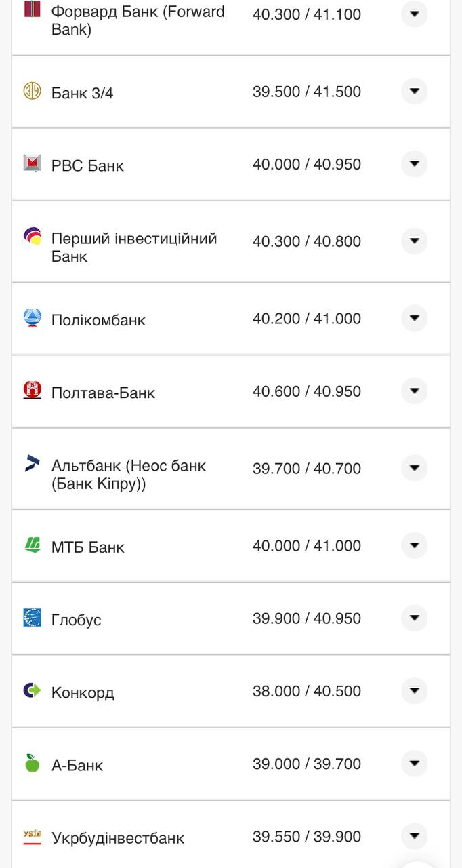Image resolution: width=462 pixels, height=868 pixels.
Task: Click the Перший інвестиційний Банк logo
Action: (33, 236)
